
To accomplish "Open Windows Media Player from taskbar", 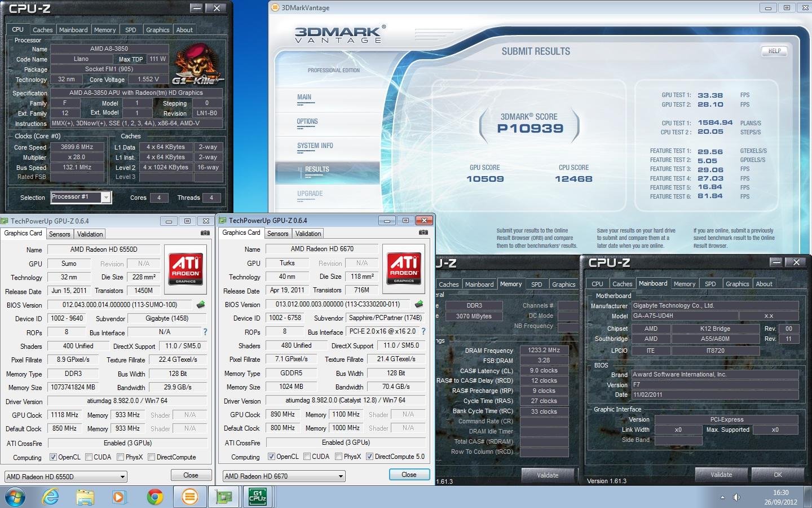I will [119, 497].
